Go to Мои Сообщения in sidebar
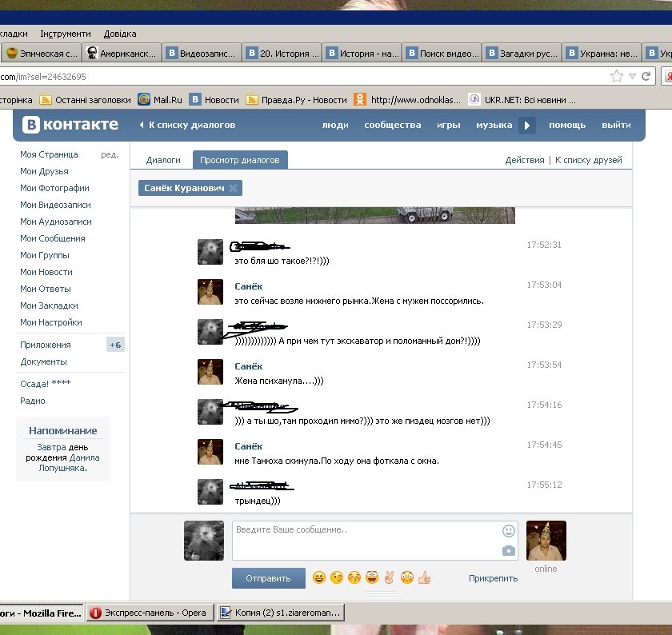Viewport: 672px width, 635px height. click(x=52, y=238)
